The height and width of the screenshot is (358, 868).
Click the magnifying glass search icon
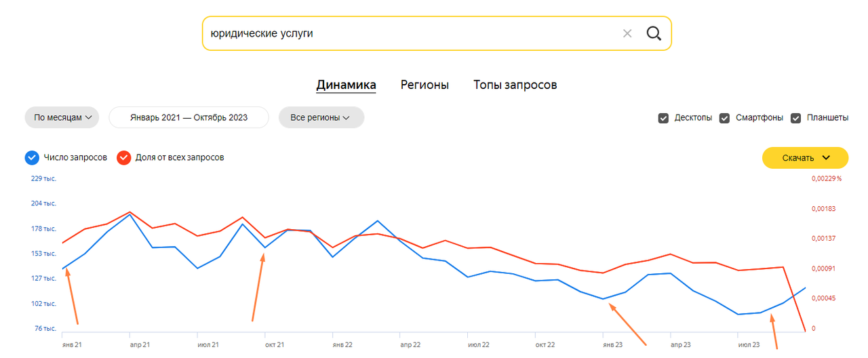653,33
